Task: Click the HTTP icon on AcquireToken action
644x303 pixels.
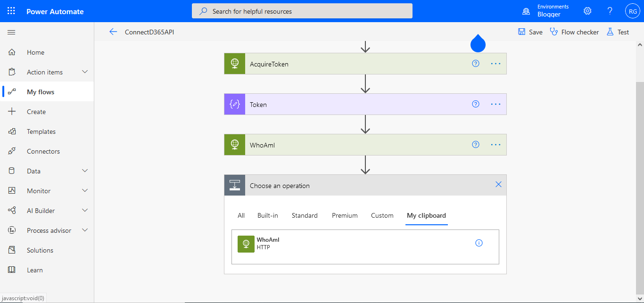Action: tap(234, 63)
